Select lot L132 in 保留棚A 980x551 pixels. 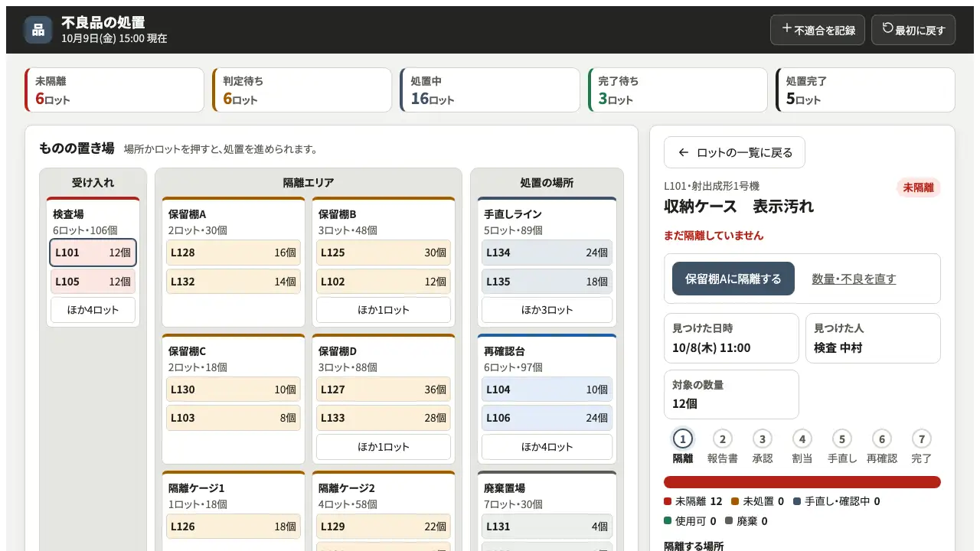point(234,282)
